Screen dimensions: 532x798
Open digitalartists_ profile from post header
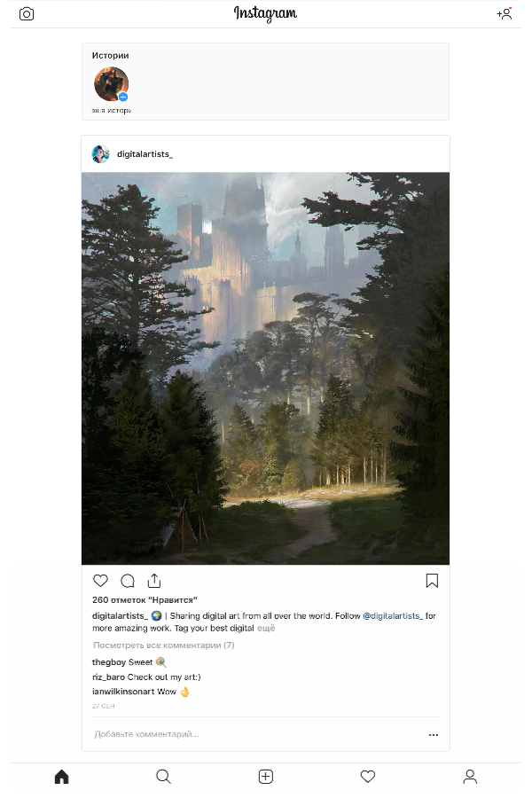(x=145, y=153)
